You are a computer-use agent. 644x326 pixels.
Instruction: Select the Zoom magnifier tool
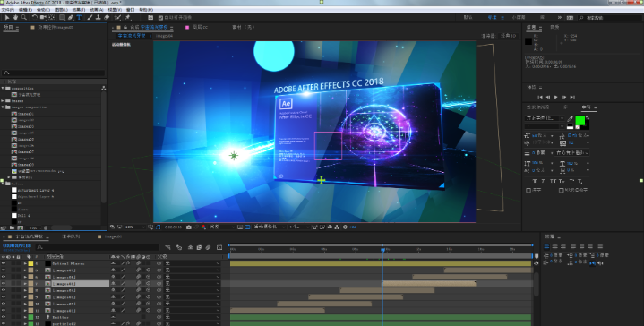(x=24, y=17)
